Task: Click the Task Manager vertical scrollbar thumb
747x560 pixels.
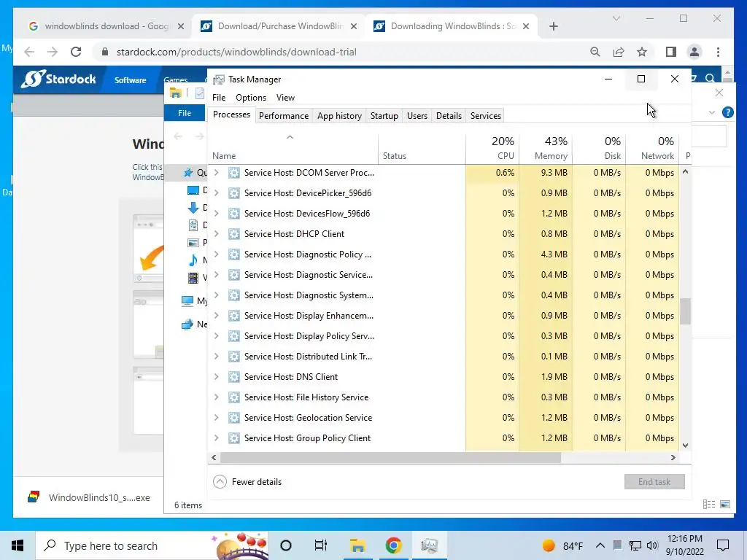Action: (x=685, y=311)
